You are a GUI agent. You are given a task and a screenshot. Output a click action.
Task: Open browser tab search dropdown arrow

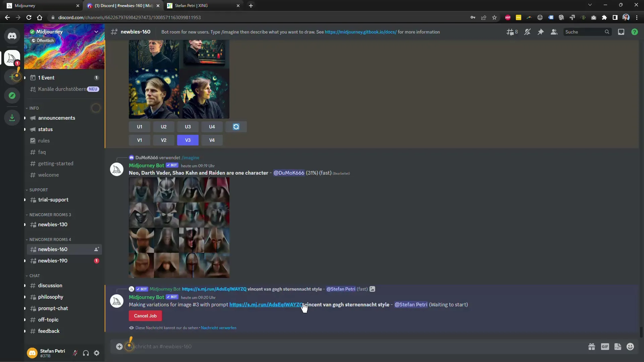[590, 5]
